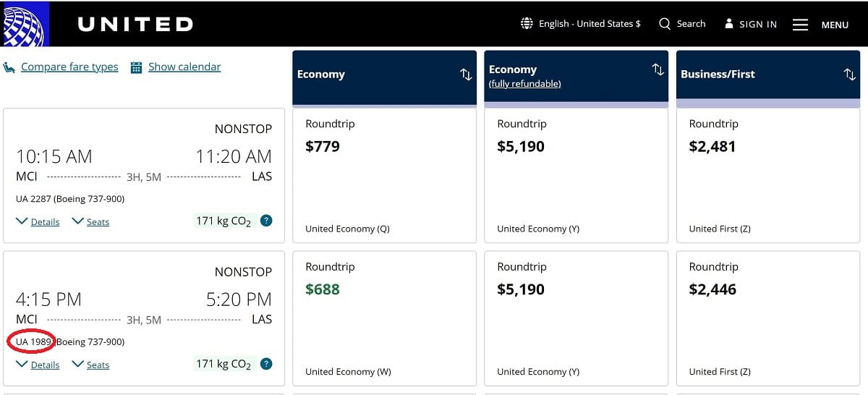Sort by Economy column arrows
The image size is (868, 395).
click(466, 75)
